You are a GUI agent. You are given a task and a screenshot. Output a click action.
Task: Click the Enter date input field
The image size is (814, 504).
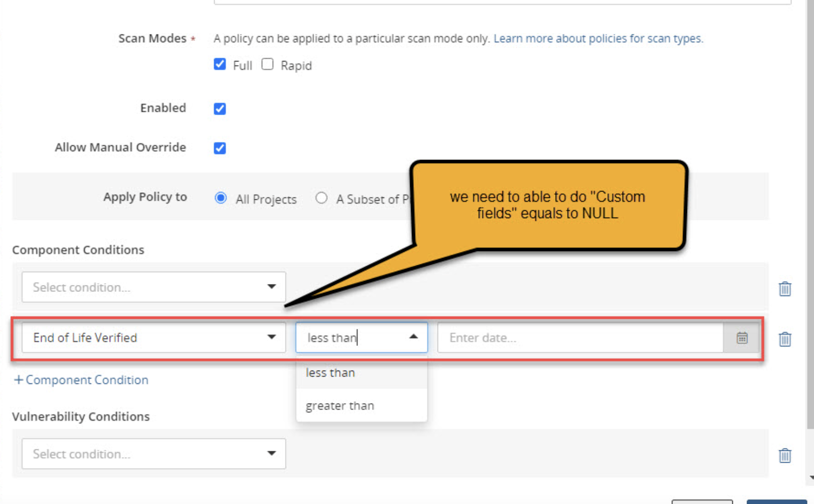(581, 338)
